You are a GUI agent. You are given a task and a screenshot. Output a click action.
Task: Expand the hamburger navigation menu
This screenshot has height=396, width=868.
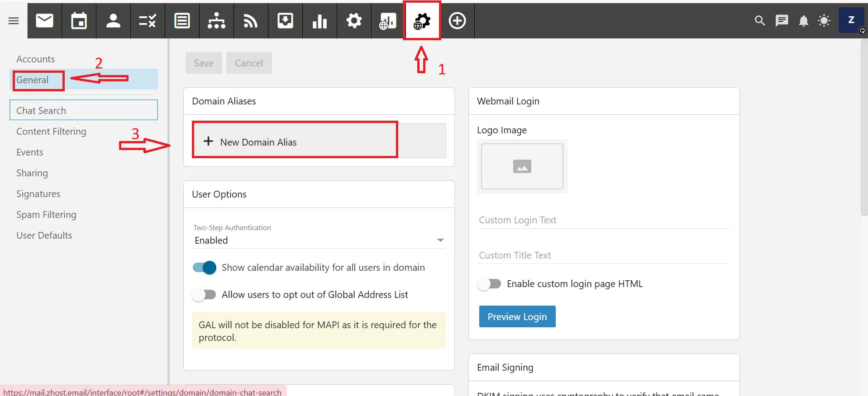click(x=14, y=21)
